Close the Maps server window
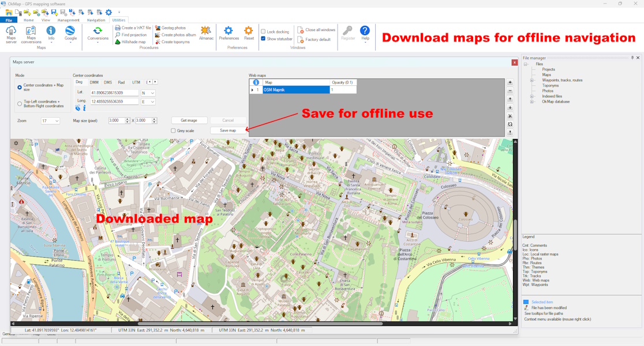The width and height of the screenshot is (644, 346). point(514,62)
